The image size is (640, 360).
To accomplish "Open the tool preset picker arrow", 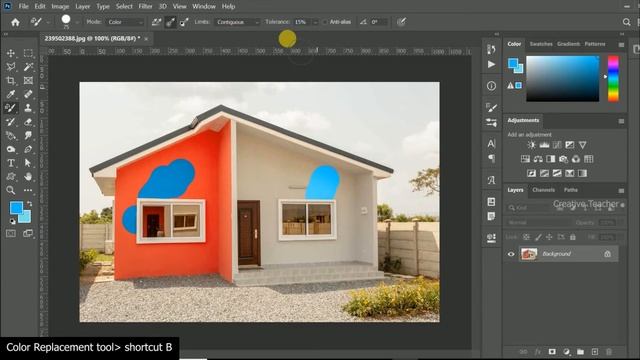I will pyautogui.click(x=48, y=22).
